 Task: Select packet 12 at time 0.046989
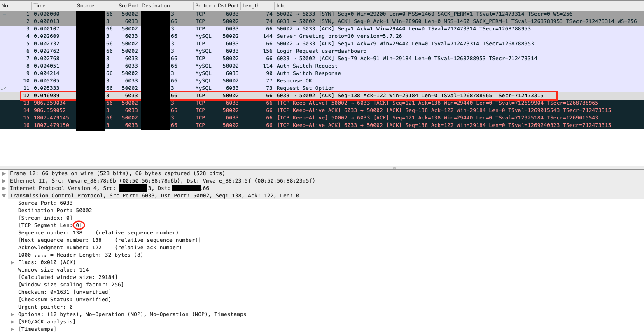coord(322,96)
